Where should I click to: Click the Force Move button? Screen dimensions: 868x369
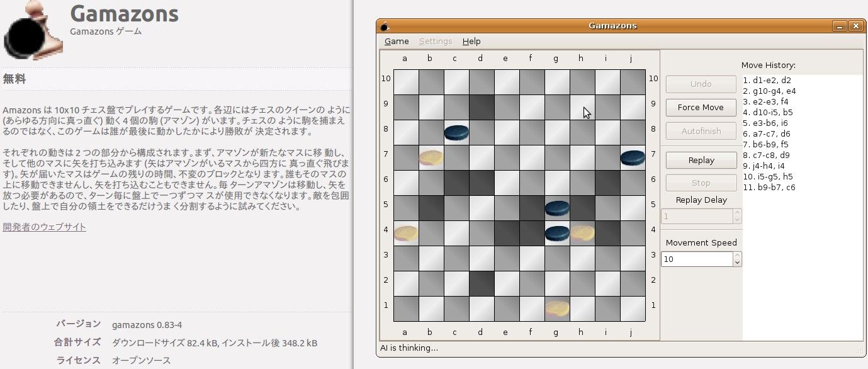pyautogui.click(x=701, y=107)
